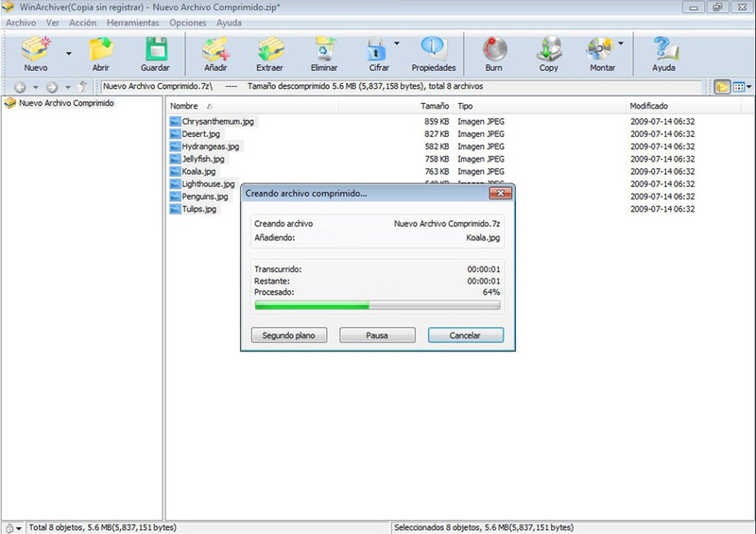Expand the Cifrar dropdown arrow
This screenshot has width=756, height=534.
coord(396,43)
